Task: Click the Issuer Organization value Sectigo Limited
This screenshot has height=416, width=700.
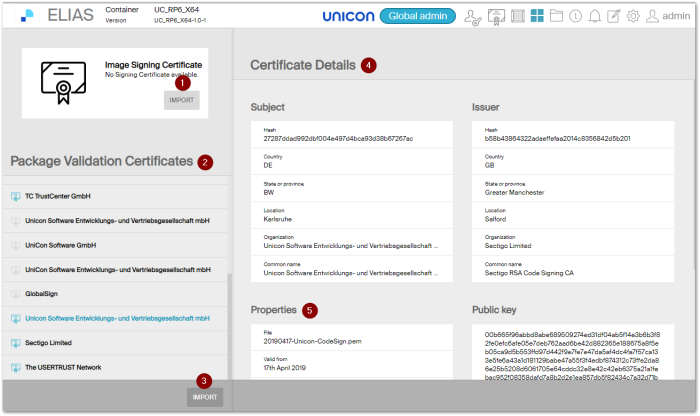Action: click(x=508, y=246)
